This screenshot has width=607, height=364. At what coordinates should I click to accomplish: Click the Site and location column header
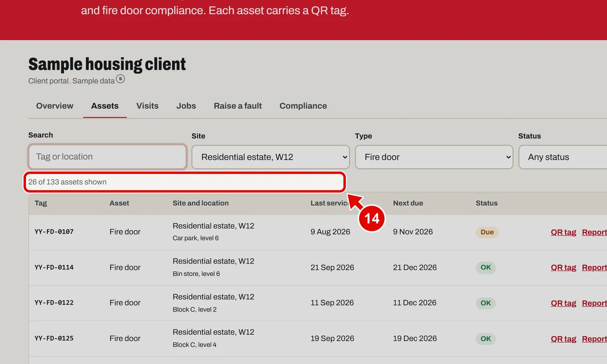(x=201, y=203)
